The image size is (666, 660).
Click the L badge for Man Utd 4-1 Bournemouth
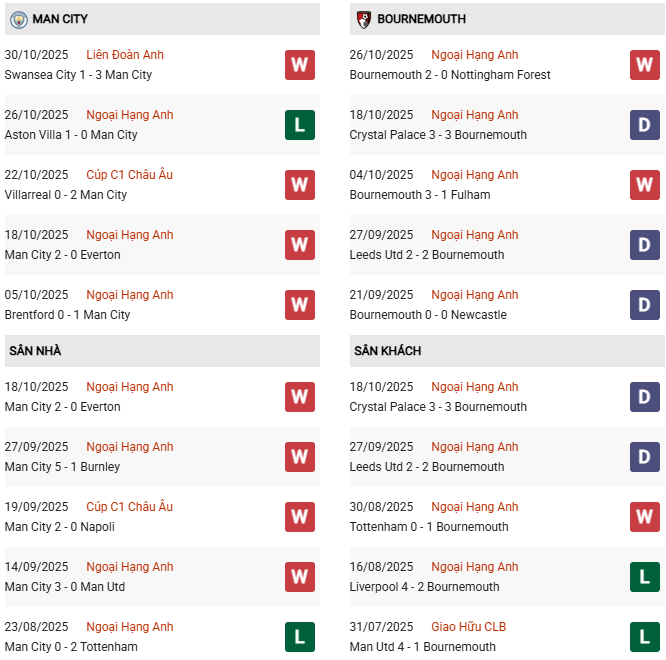coord(645,637)
